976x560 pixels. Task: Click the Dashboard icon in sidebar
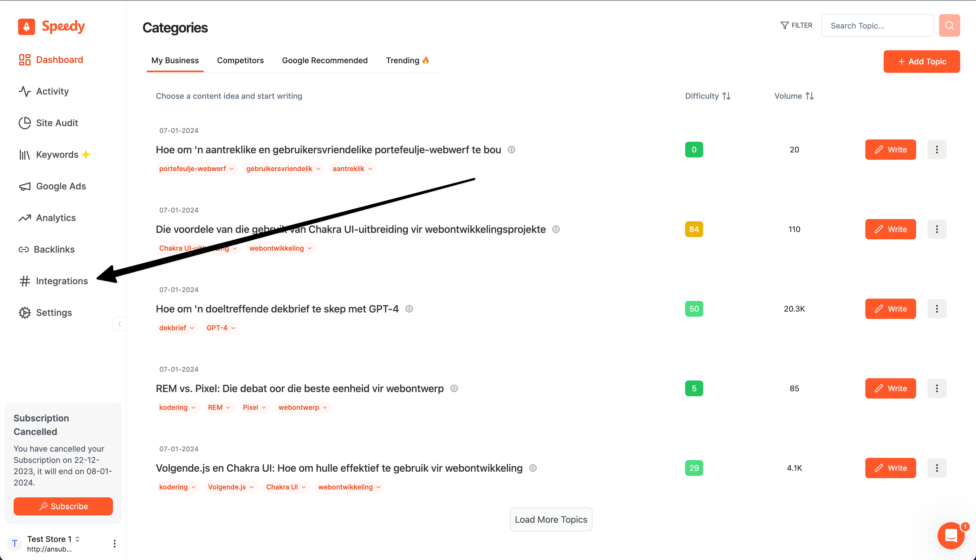[x=25, y=60]
